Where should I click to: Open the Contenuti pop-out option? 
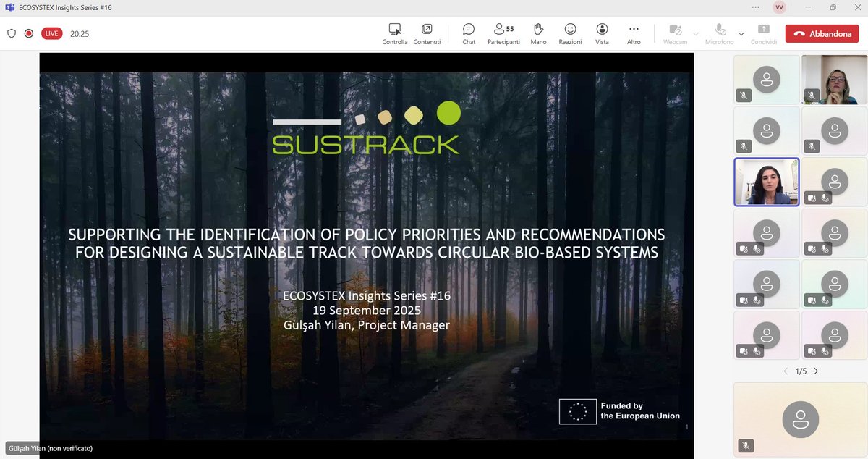pos(427,33)
